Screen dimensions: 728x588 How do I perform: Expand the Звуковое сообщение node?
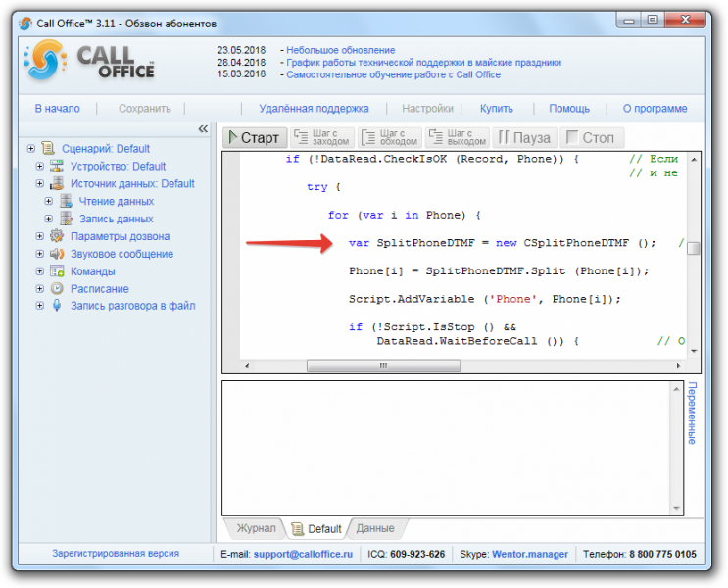point(40,254)
